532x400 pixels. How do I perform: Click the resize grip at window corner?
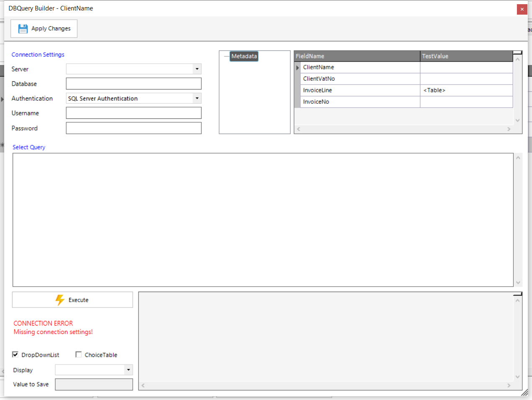(524, 392)
